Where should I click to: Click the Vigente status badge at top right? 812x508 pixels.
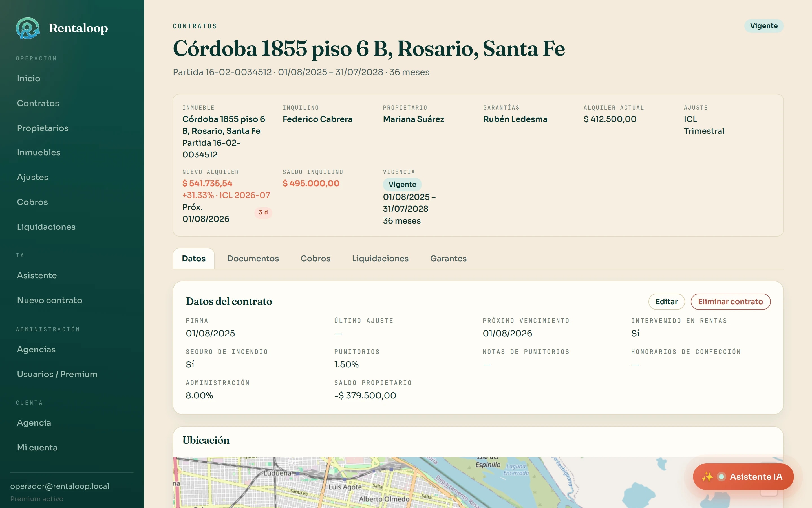pos(764,26)
